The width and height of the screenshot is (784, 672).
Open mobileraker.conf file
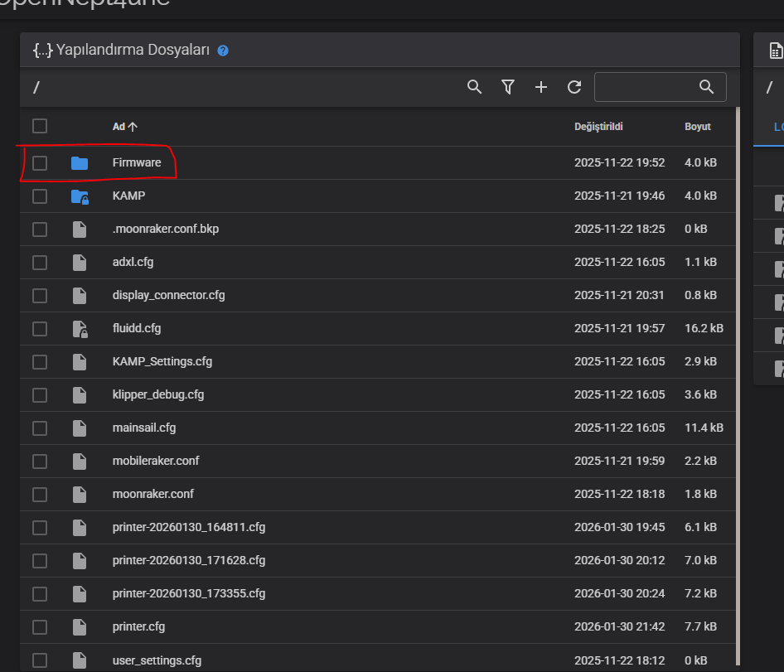156,461
